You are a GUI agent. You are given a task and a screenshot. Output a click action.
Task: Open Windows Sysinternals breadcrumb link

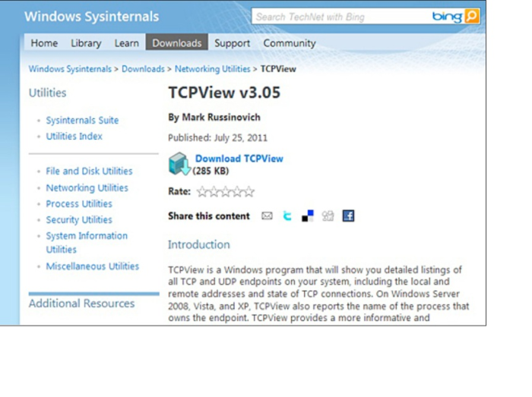click(70, 69)
